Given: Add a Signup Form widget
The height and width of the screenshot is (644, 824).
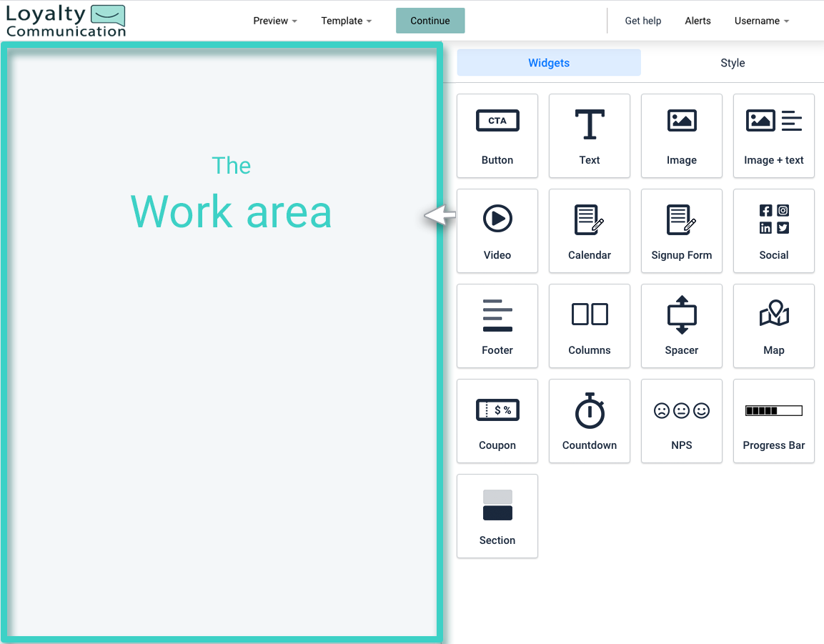Looking at the screenshot, I should point(681,231).
